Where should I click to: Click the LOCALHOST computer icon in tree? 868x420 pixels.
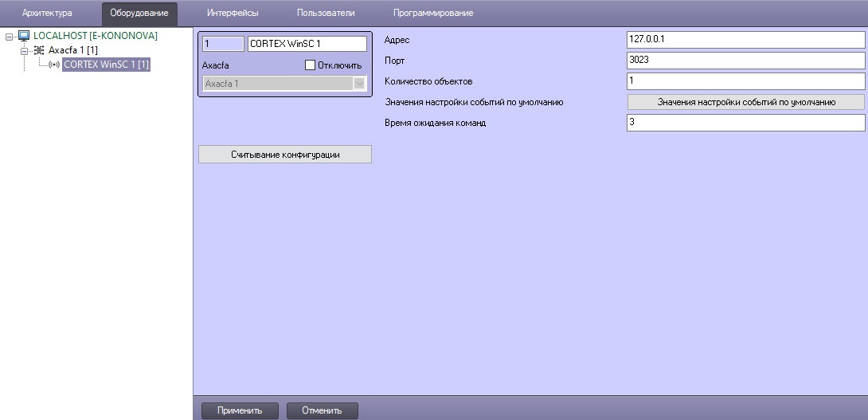pos(24,36)
